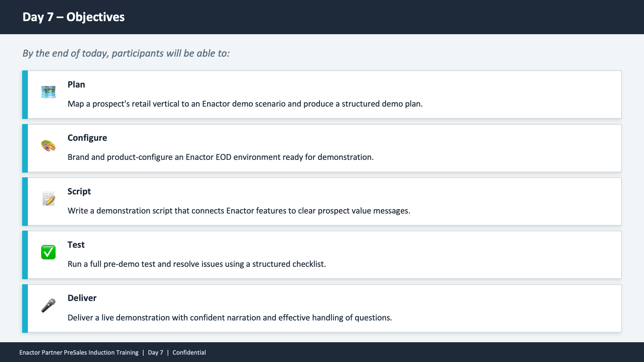Click the Test description about structured checklist
This screenshot has height=362, width=644.
click(197, 264)
